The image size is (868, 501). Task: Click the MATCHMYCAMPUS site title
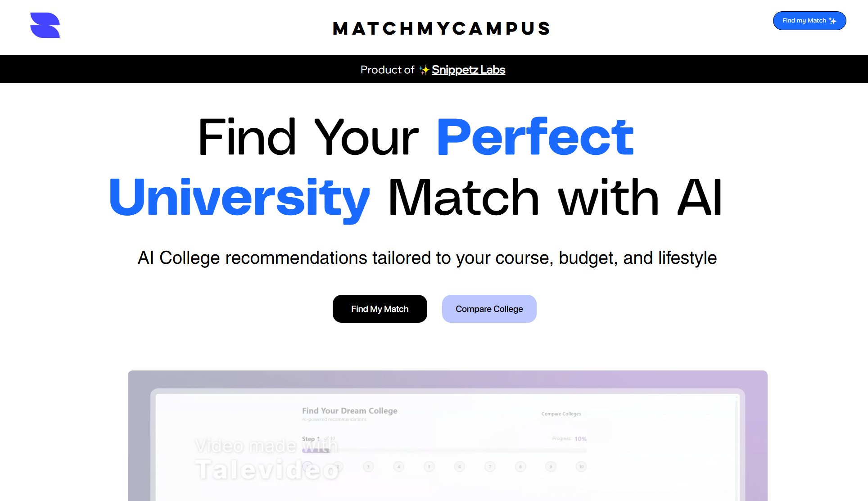[441, 28]
